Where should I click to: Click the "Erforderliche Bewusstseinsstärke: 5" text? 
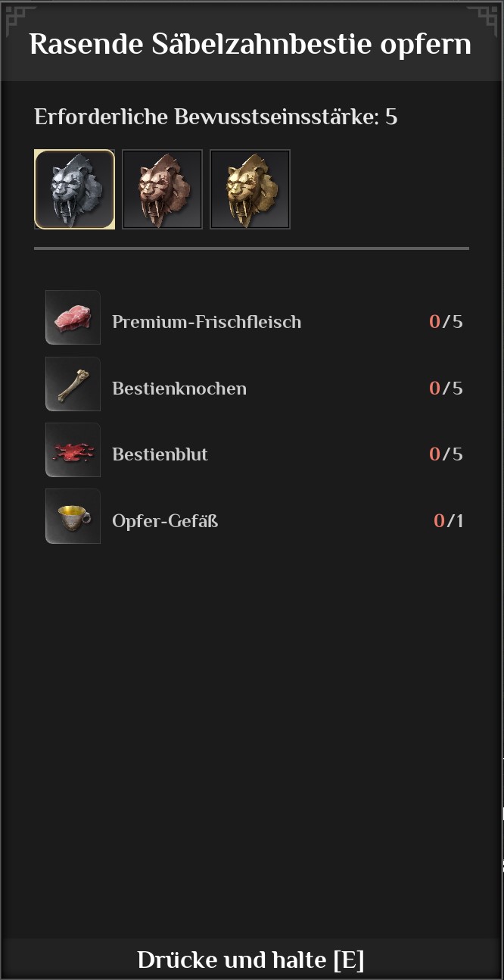click(216, 117)
